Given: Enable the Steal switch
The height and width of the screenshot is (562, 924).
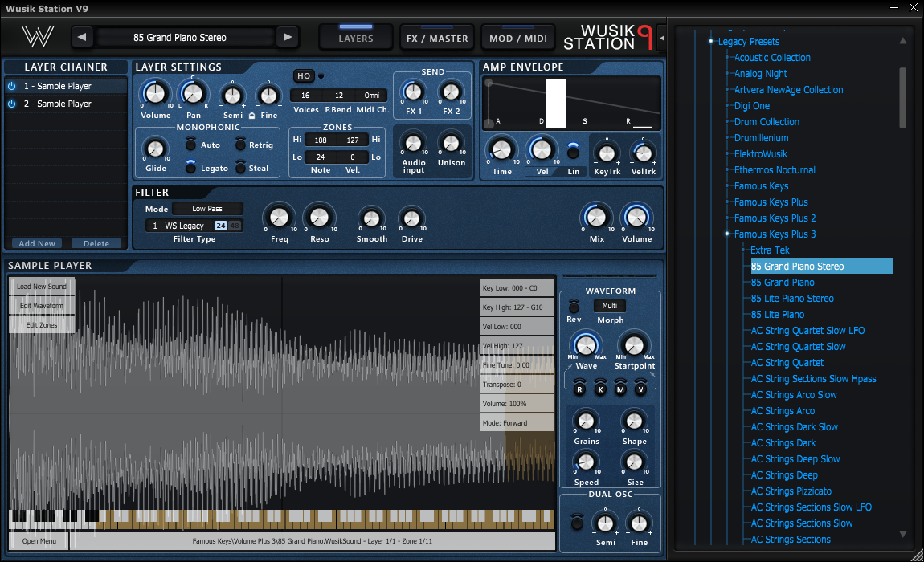Looking at the screenshot, I should (240, 167).
